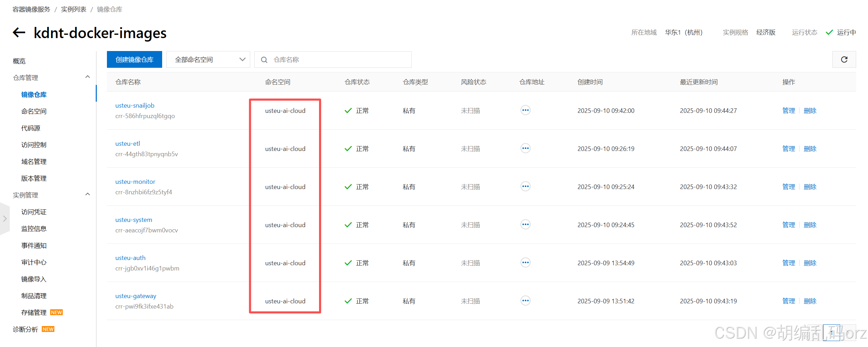Click update time 2025-09-10 09:43:19
The height and width of the screenshot is (347, 868).
pyautogui.click(x=708, y=301)
